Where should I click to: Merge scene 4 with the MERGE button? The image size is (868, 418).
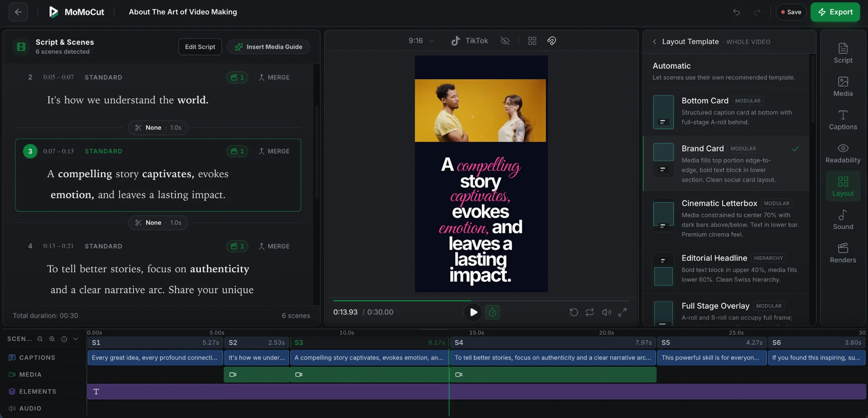274,246
